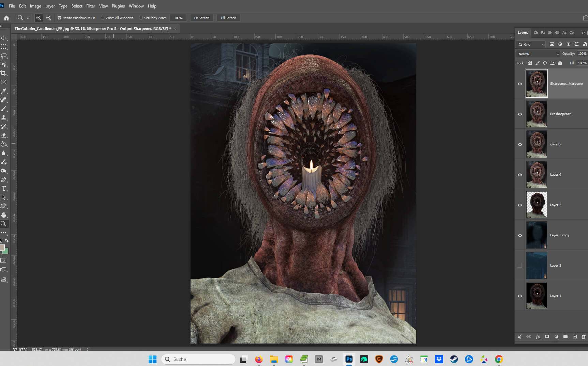Open the blend mode Normal dropdown
588x366 pixels.
click(x=538, y=54)
